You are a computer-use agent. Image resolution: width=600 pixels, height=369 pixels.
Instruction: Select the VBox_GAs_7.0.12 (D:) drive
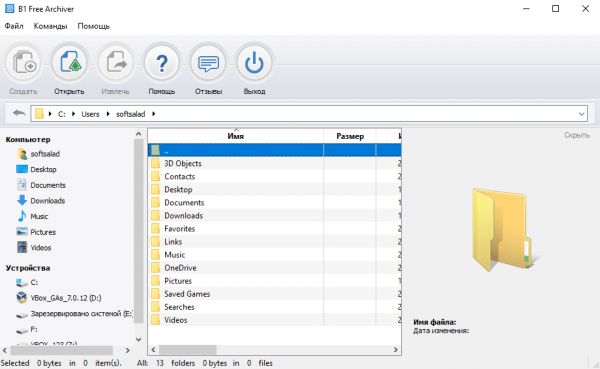point(59,298)
